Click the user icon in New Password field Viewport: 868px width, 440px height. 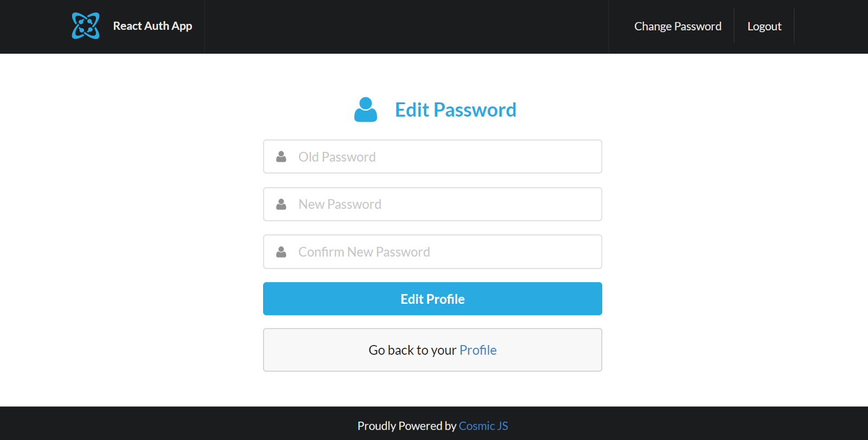pyautogui.click(x=281, y=205)
